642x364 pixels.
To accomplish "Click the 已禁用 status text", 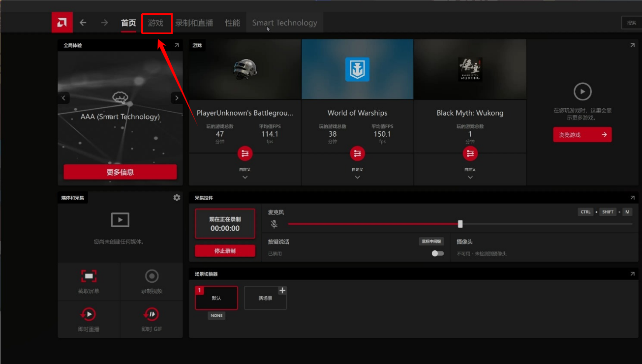I will click(x=275, y=254).
